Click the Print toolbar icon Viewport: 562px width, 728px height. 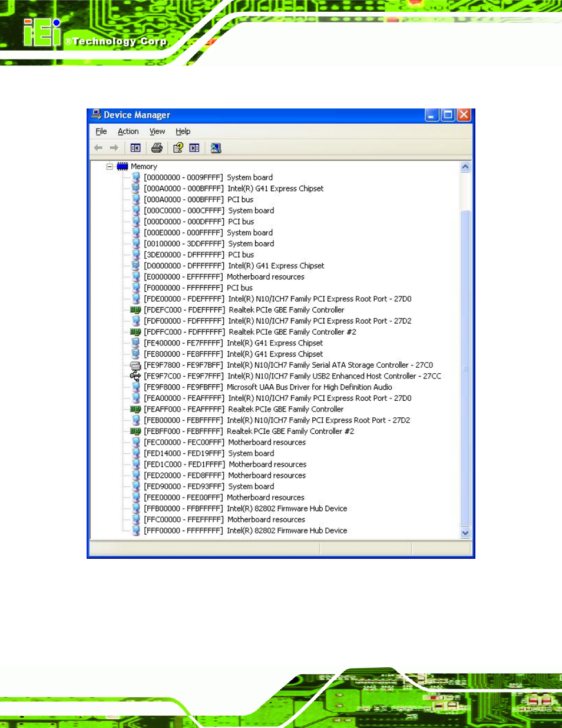pyautogui.click(x=157, y=148)
